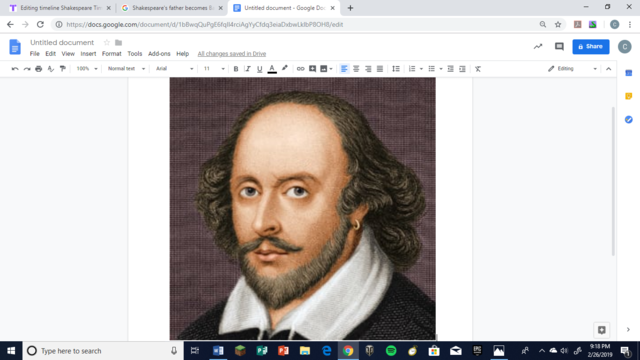Insert a link with chain icon

click(x=300, y=69)
